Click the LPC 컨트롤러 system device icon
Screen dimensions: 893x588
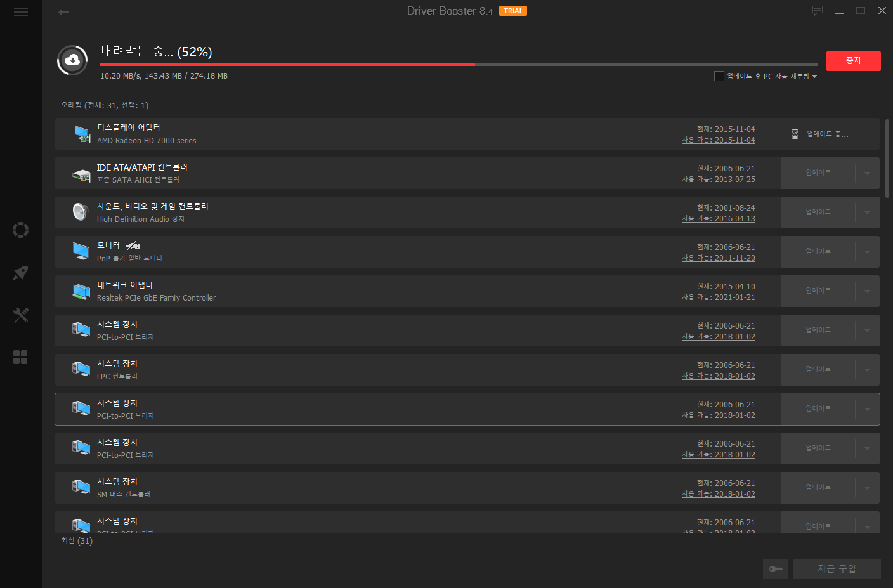coord(81,369)
